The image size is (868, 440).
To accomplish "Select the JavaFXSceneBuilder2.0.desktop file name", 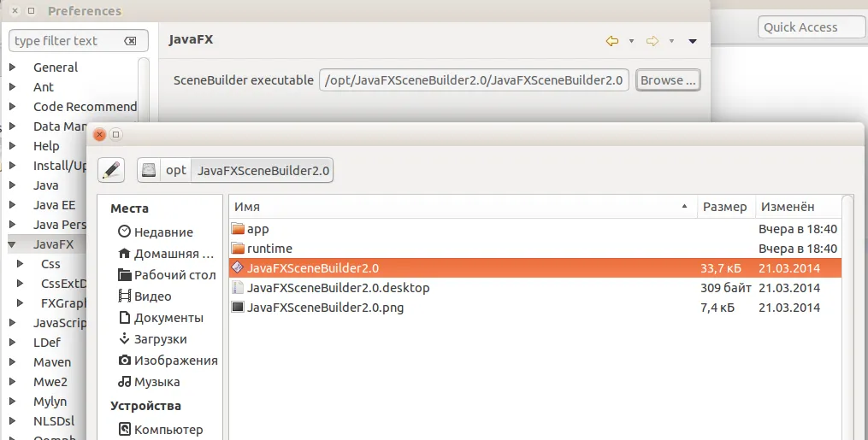I will (339, 288).
